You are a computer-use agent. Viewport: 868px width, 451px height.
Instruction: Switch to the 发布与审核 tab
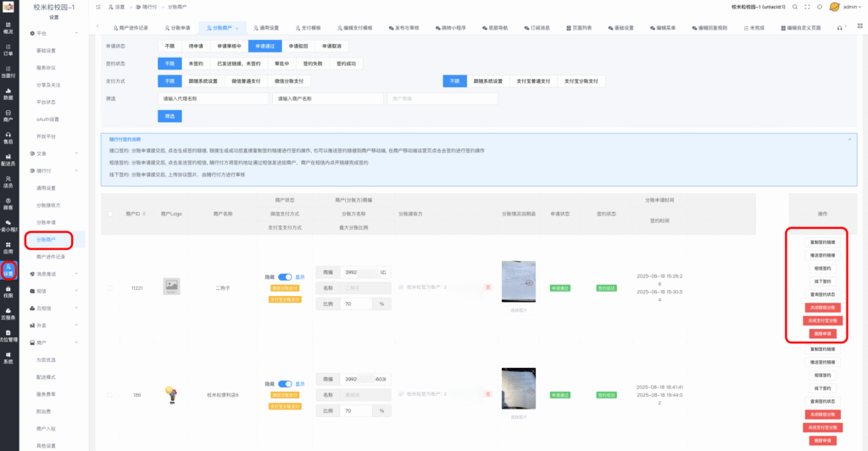(404, 28)
